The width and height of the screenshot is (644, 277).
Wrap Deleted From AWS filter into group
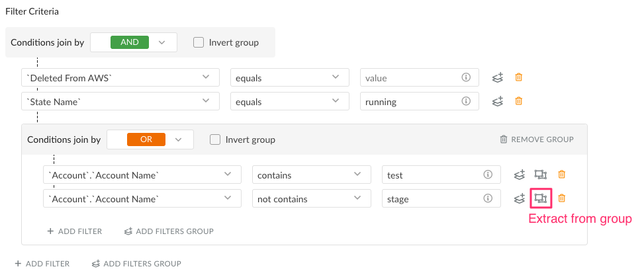coord(498,77)
